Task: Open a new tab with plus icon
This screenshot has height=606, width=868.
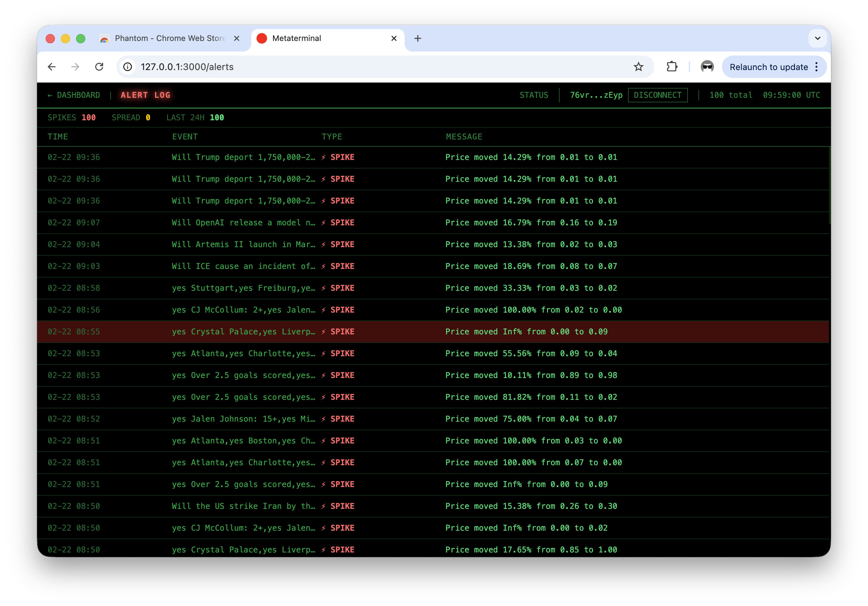Action: point(417,39)
